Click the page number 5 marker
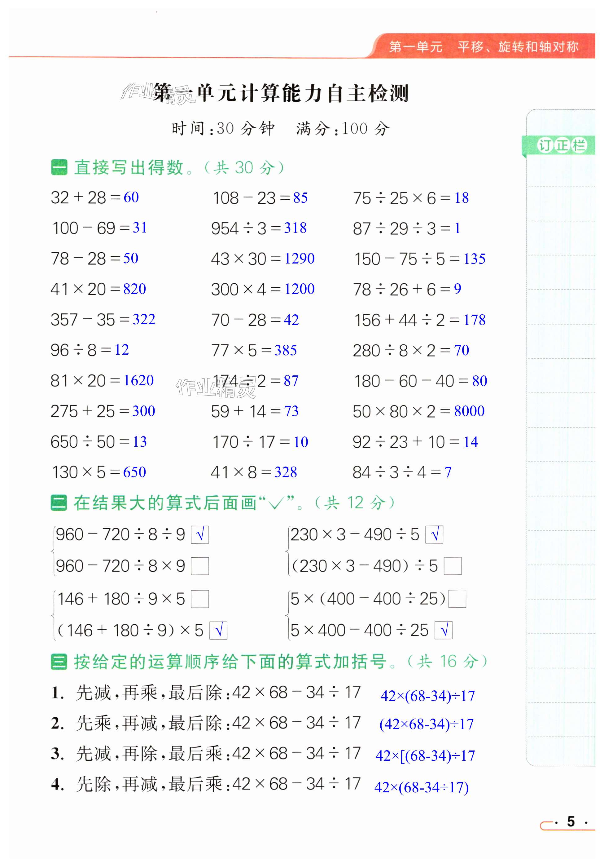Viewport: 604px width, 868px height. coord(570,821)
